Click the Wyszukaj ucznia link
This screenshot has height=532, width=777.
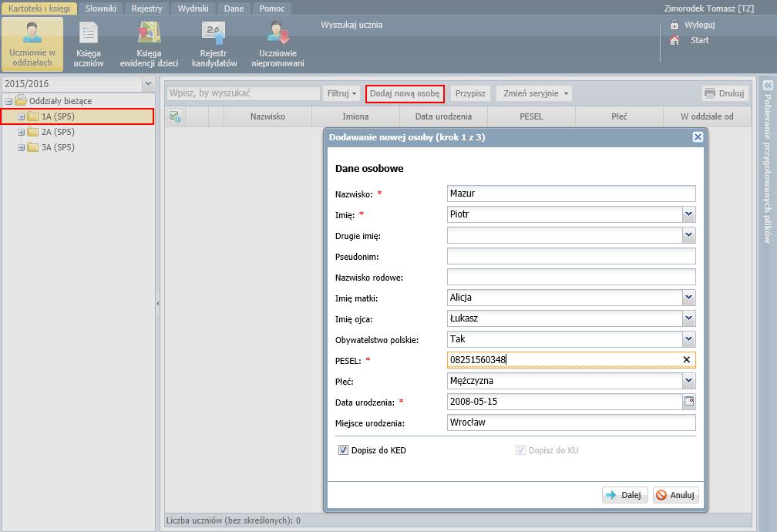coord(351,25)
